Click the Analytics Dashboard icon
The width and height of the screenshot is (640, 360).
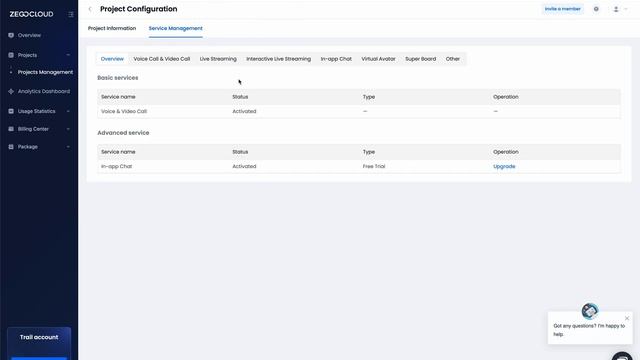(x=11, y=91)
